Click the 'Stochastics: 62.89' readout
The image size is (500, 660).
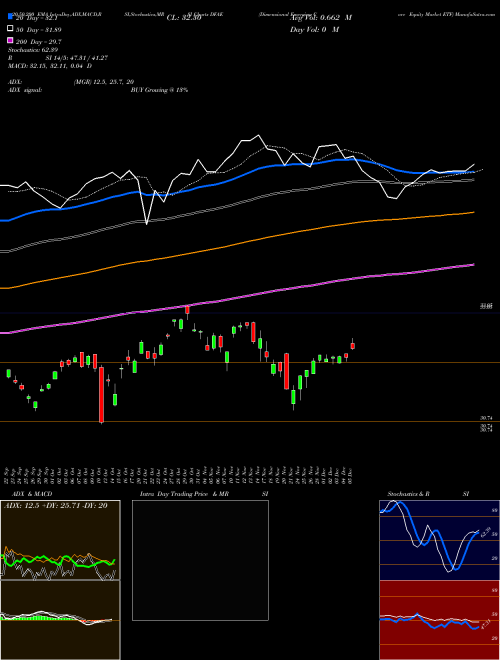coord(35,50)
